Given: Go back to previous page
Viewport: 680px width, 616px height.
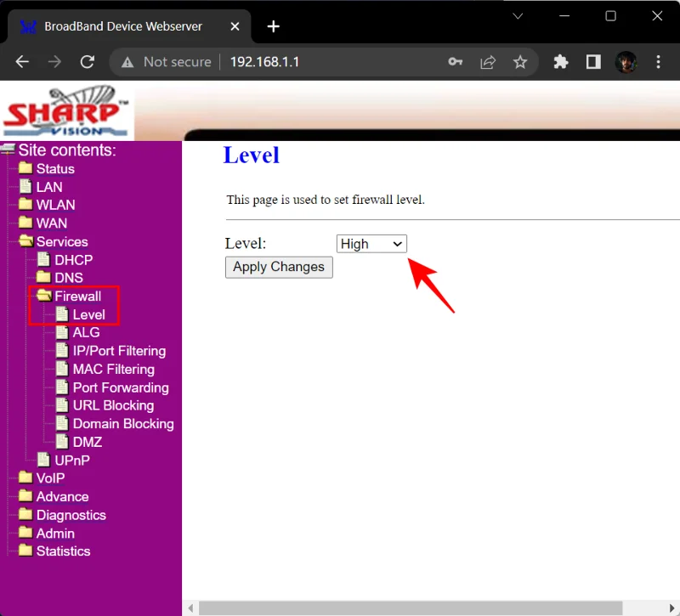Looking at the screenshot, I should 23,62.
